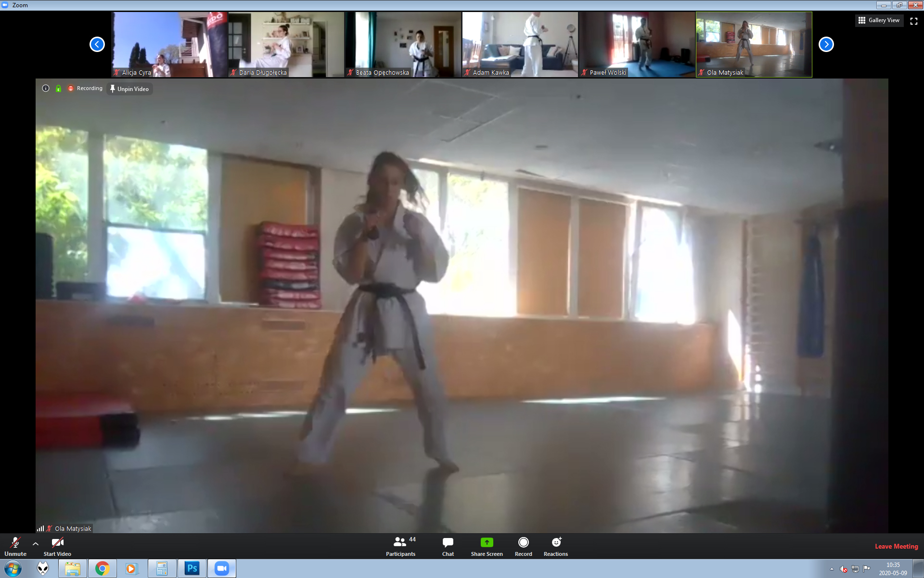Select Daria Długołęcka's video thumbnail
This screenshot has height=578, width=924.
pyautogui.click(x=286, y=44)
